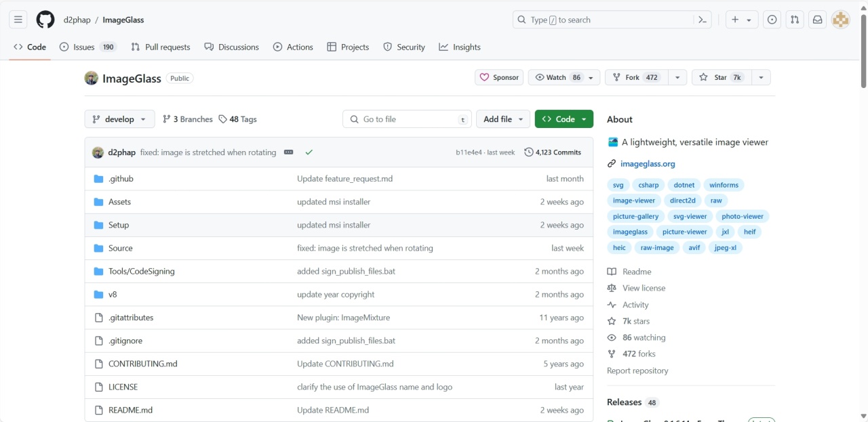Click the Sponsor heart button
Image resolution: width=868 pixels, height=422 pixels.
[x=499, y=78]
